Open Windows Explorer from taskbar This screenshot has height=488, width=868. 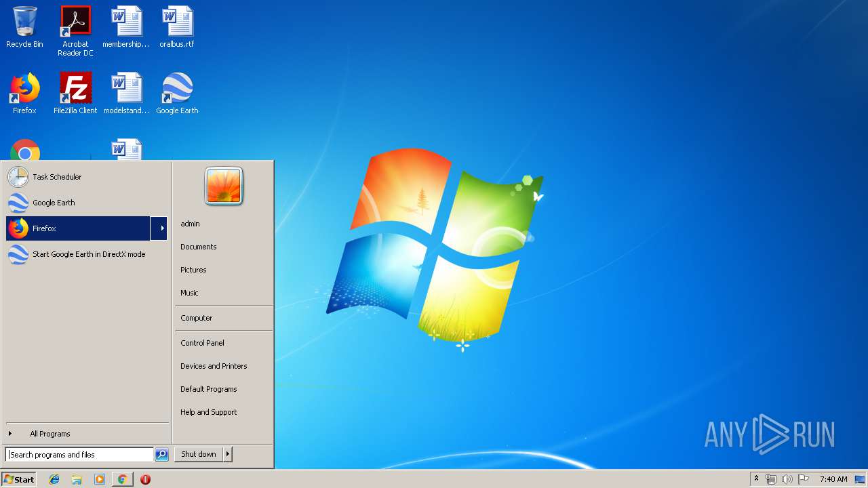click(77, 479)
